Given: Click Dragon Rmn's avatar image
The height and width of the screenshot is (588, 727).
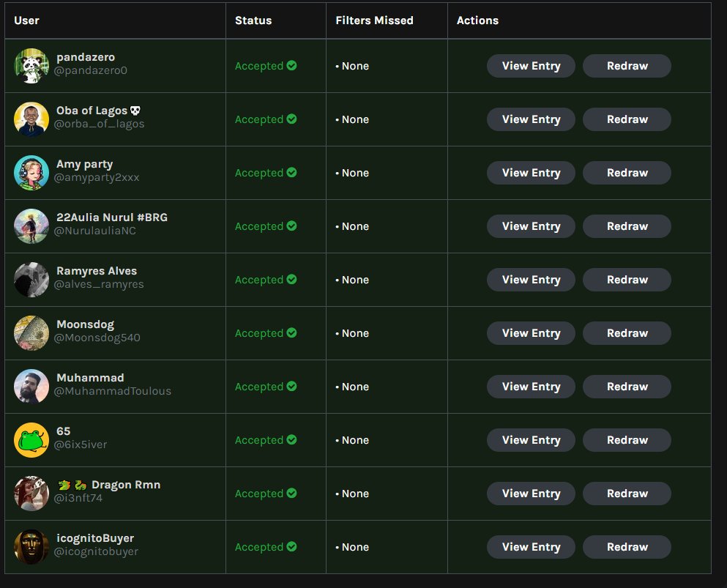Looking at the screenshot, I should coord(31,493).
